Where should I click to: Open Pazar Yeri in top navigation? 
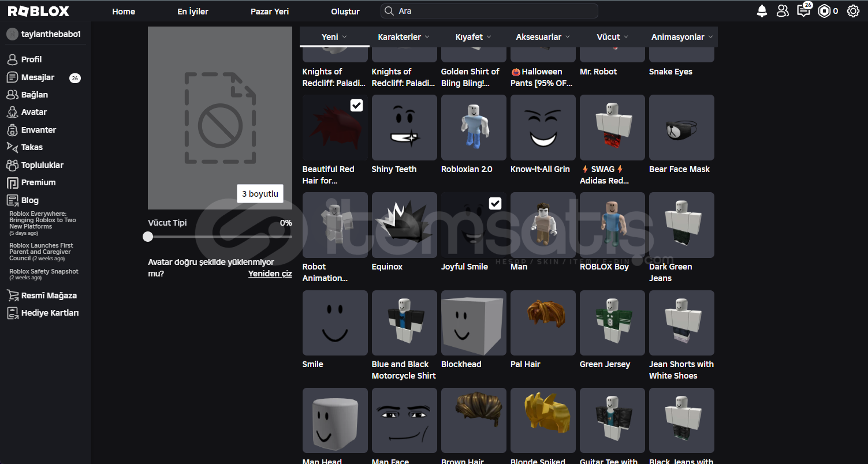pos(270,12)
